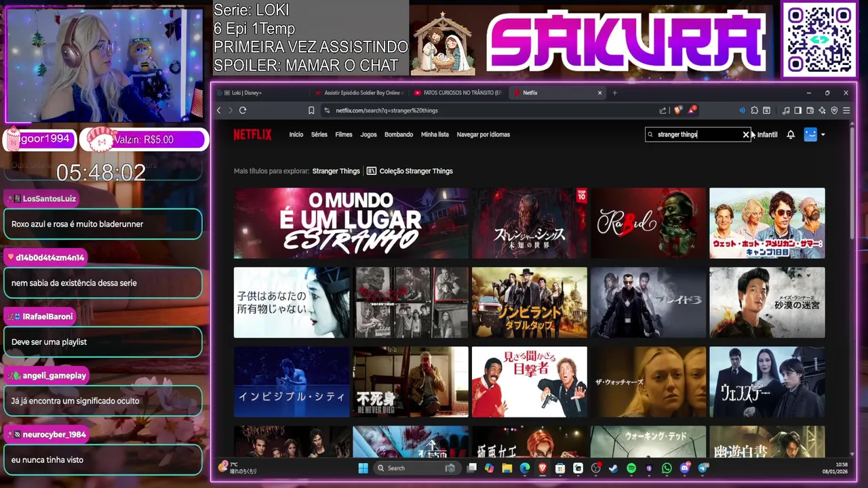Open the music note playlist icon
868x488 pixels.
[786, 110]
